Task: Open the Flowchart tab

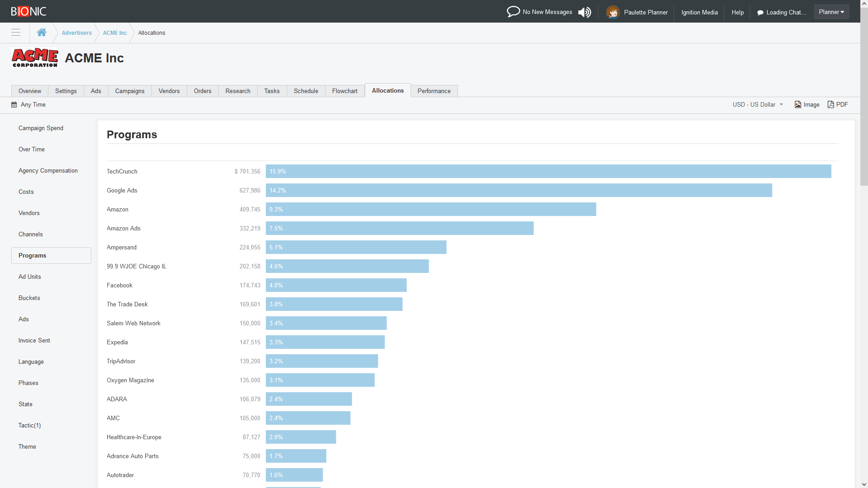Action: (344, 91)
